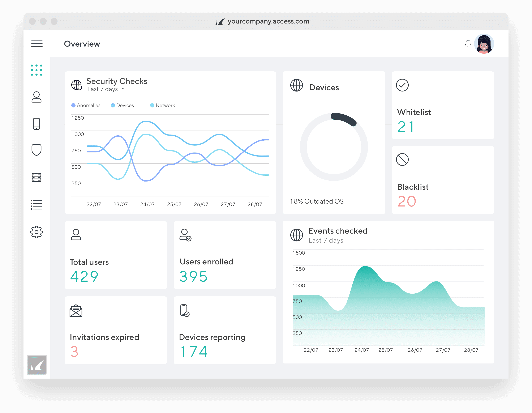
Task: Click the Events checked heading
Action: click(x=338, y=231)
